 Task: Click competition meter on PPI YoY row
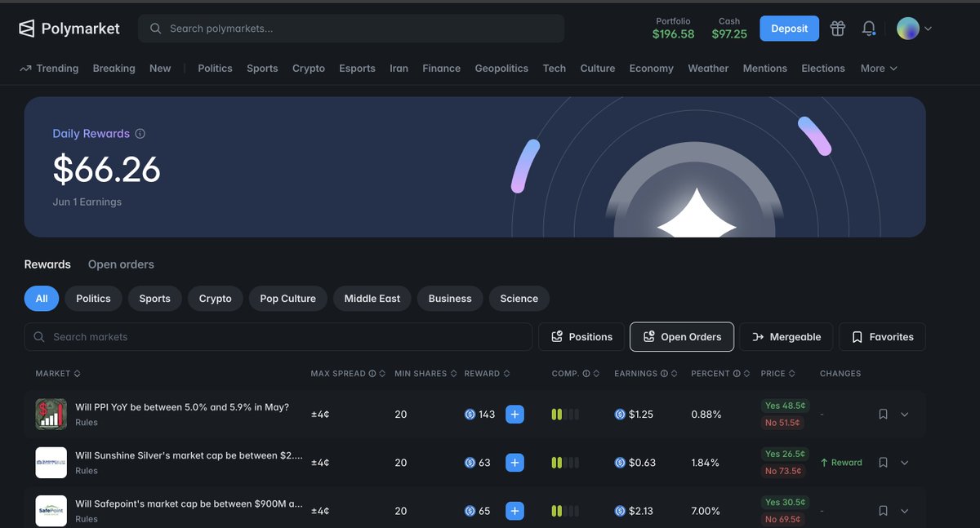tap(565, 415)
